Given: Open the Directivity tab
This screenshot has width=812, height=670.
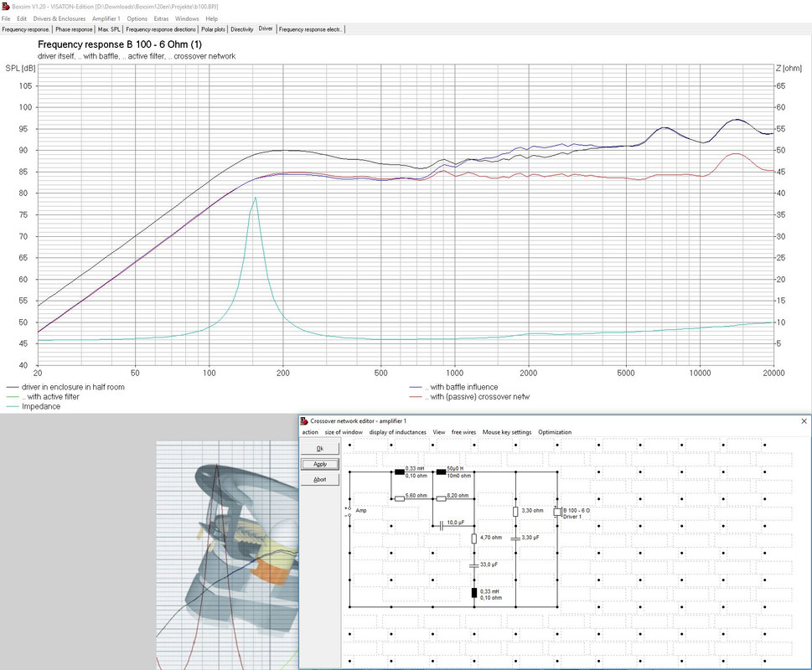Looking at the screenshot, I should (x=242, y=29).
